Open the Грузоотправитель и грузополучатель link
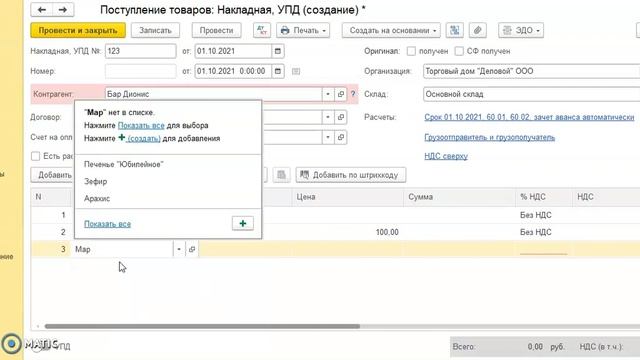The height and width of the screenshot is (360, 640). coord(489,137)
